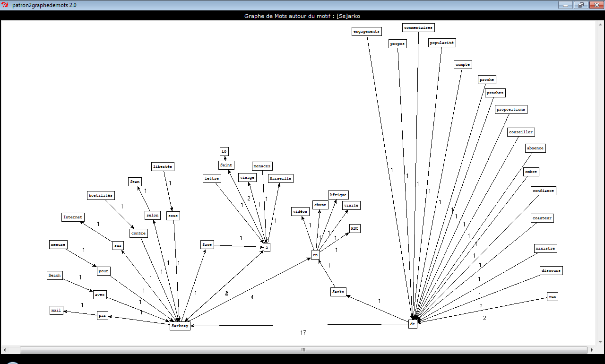Select the 'Afrique' node
Viewport: 605px width, 364px height.
tap(338, 195)
